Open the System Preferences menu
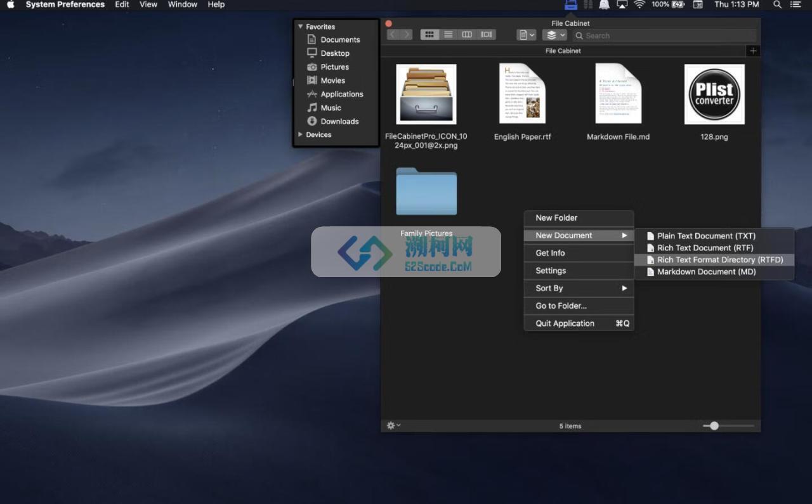Viewport: 812px width, 504px height. [65, 4]
